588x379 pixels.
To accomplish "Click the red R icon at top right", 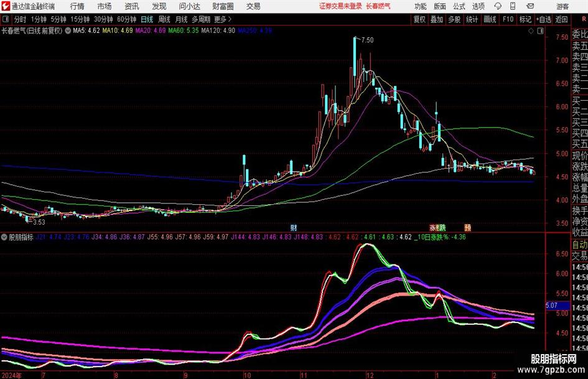I will point(584,19).
